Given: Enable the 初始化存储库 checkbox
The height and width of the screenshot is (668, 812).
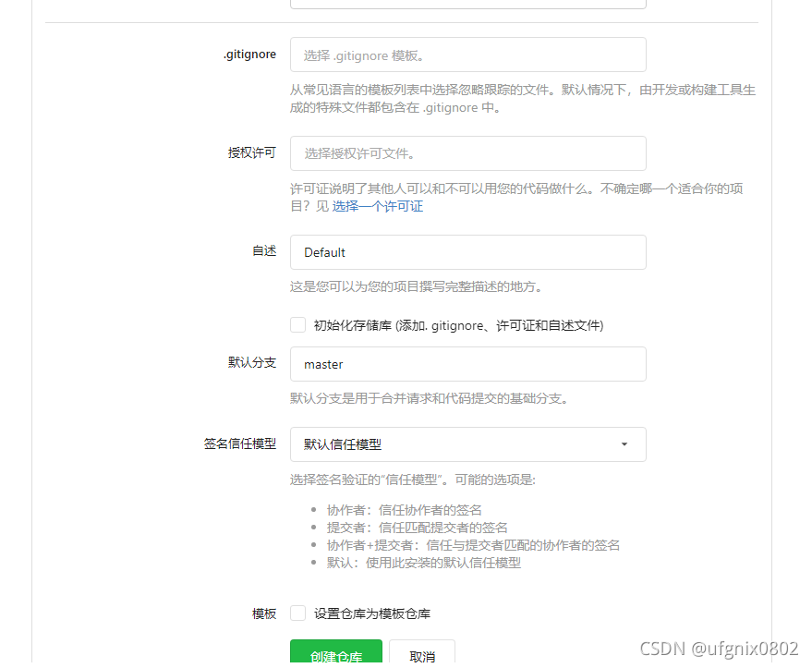Looking at the screenshot, I should click(297, 325).
